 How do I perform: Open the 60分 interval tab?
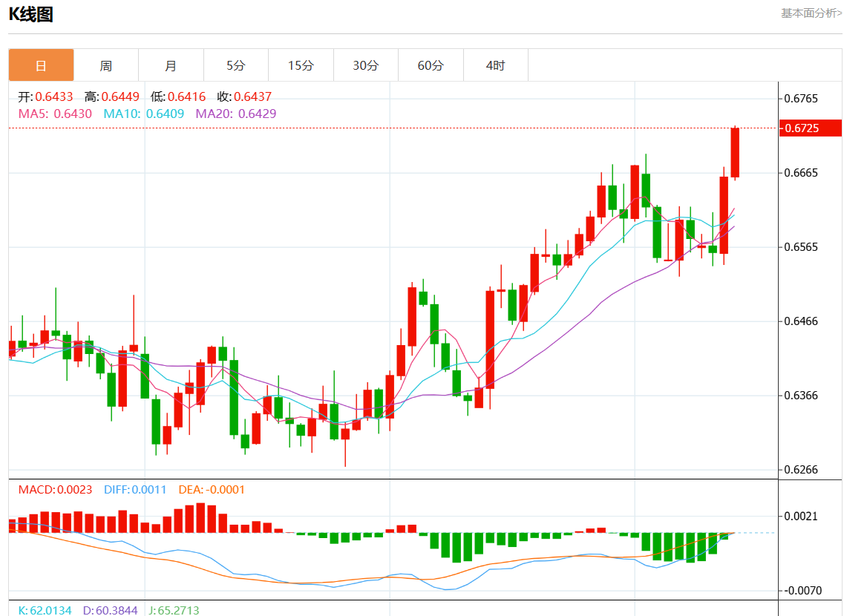(x=431, y=65)
